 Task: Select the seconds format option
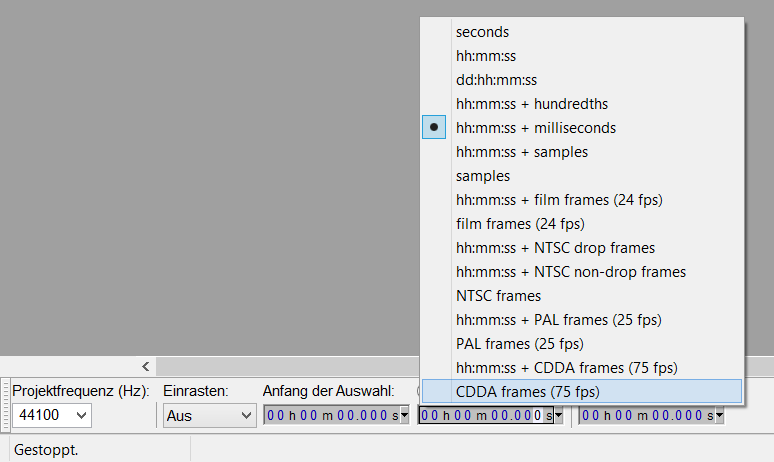(x=482, y=32)
